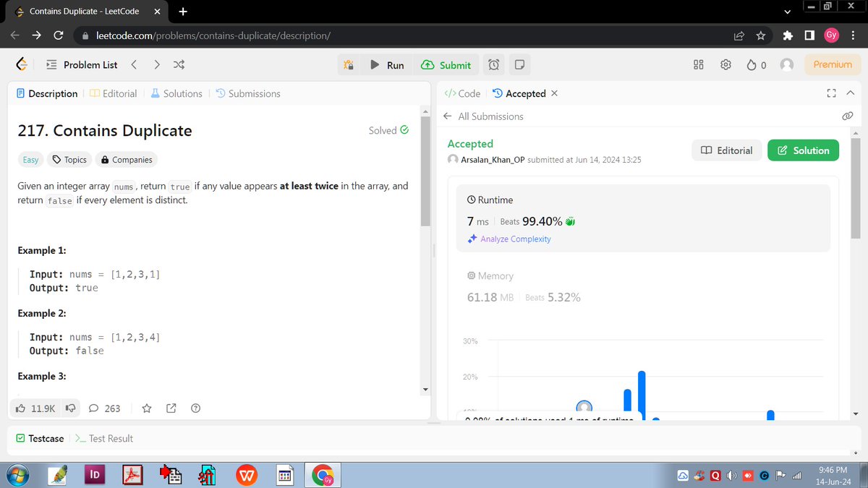Click the description panel scrollbar
The image size is (868, 488).
[425, 170]
